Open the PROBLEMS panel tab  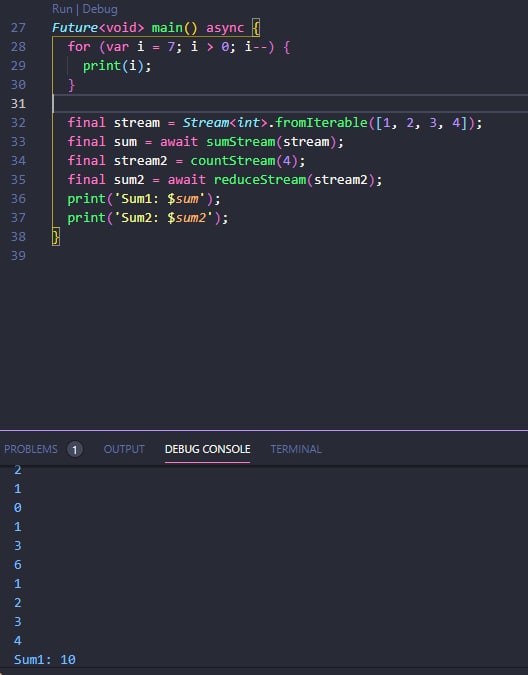pos(31,449)
